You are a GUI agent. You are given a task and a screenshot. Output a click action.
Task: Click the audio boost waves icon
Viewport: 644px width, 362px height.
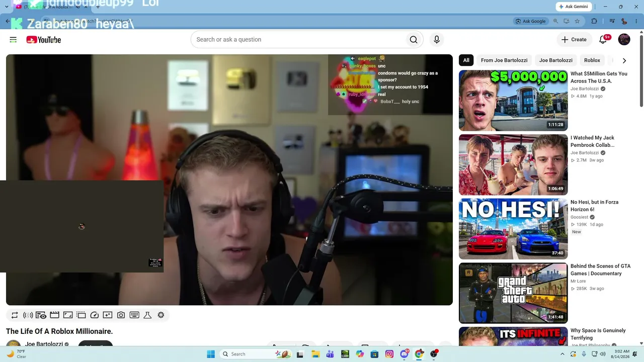click(28, 315)
